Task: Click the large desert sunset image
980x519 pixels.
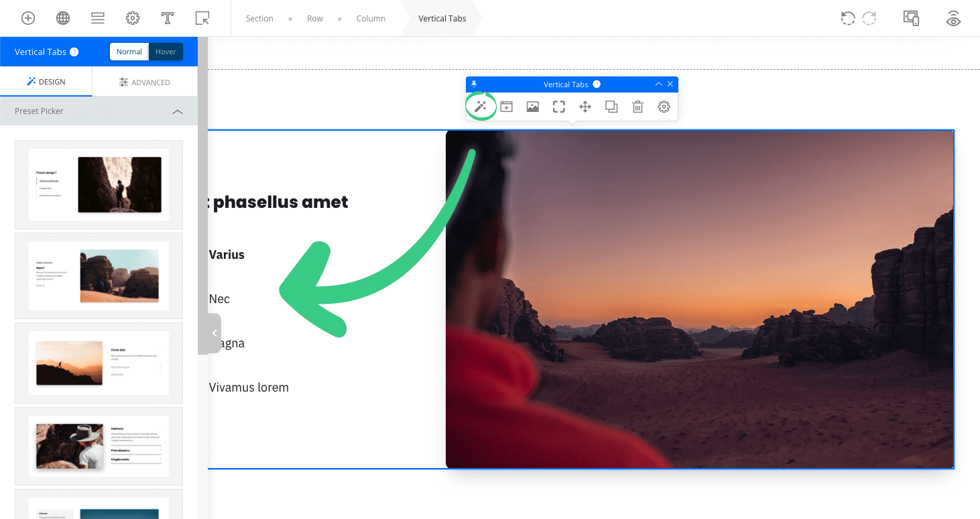Action: coord(699,299)
